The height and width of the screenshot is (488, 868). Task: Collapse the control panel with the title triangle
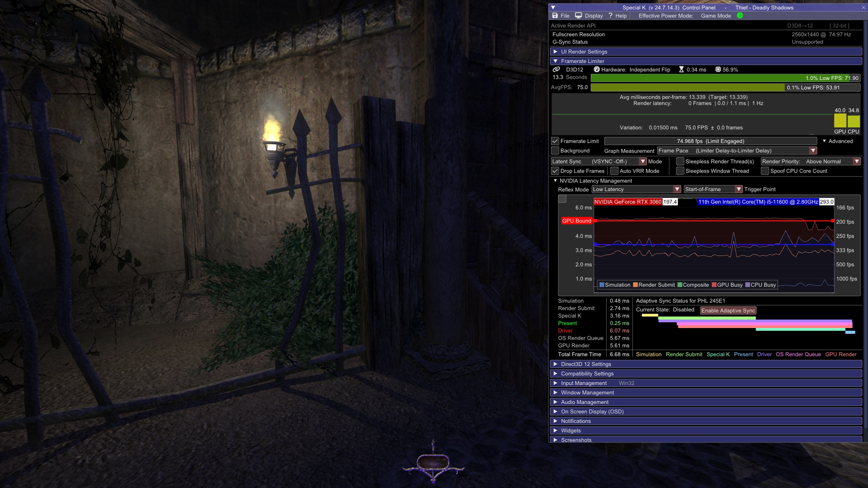[x=553, y=7]
